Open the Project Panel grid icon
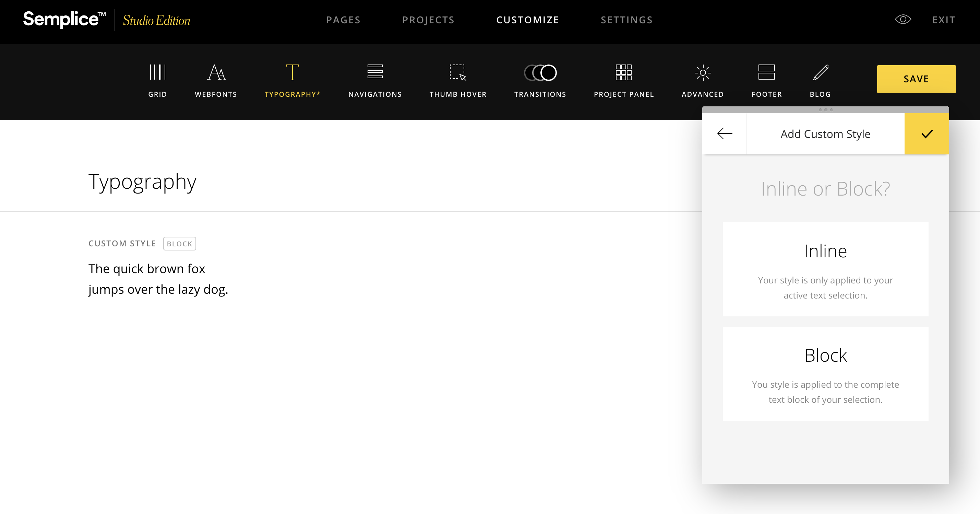Screen dimensions: 980x514 coord(623,72)
